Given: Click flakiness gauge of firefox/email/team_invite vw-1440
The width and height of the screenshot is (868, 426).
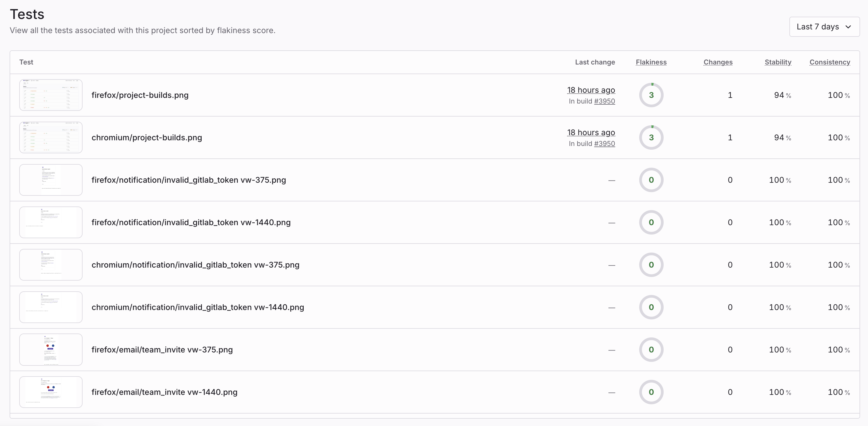Looking at the screenshot, I should point(651,392).
